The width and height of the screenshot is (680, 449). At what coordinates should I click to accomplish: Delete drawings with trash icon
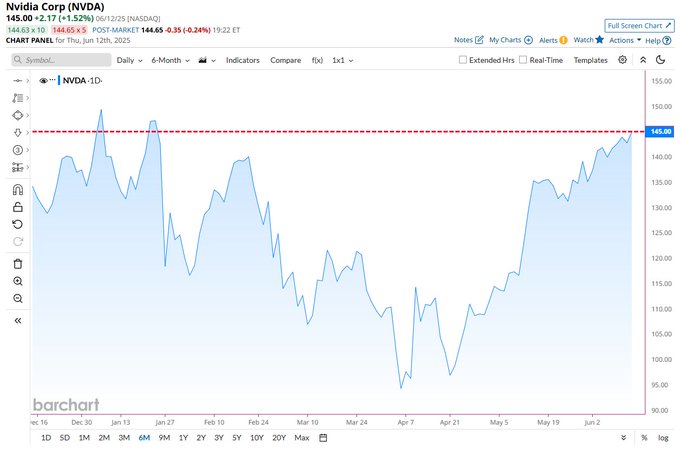[17, 264]
